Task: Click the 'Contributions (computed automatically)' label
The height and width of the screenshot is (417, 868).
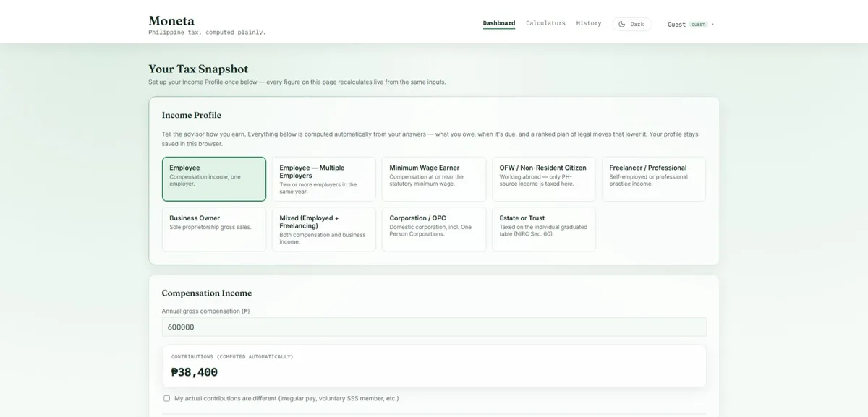Action: click(232, 356)
